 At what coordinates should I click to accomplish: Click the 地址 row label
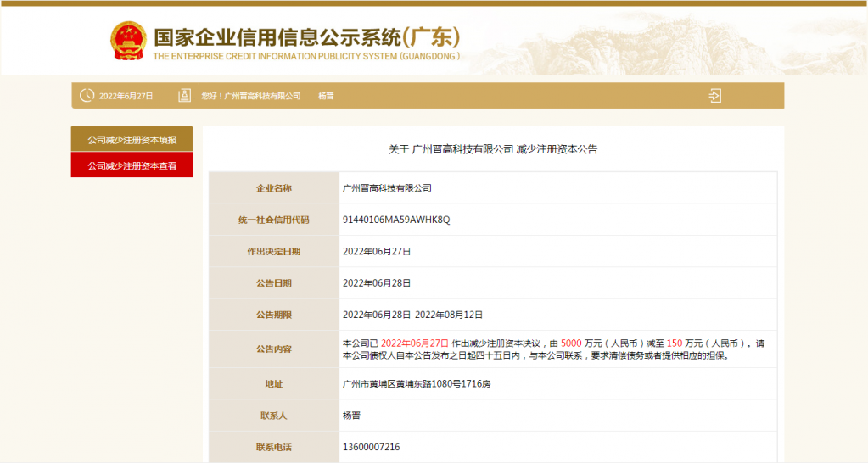coord(273,383)
